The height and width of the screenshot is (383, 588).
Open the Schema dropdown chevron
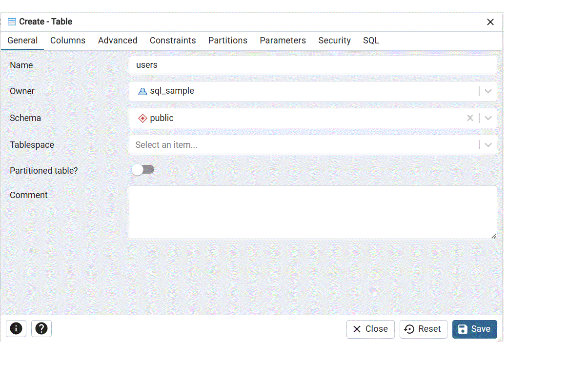488,118
